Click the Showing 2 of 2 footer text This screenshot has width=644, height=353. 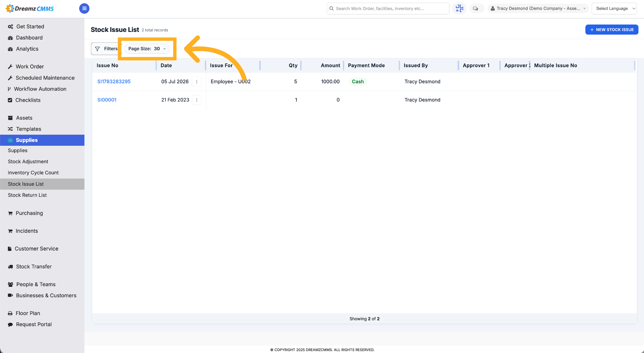365,319
